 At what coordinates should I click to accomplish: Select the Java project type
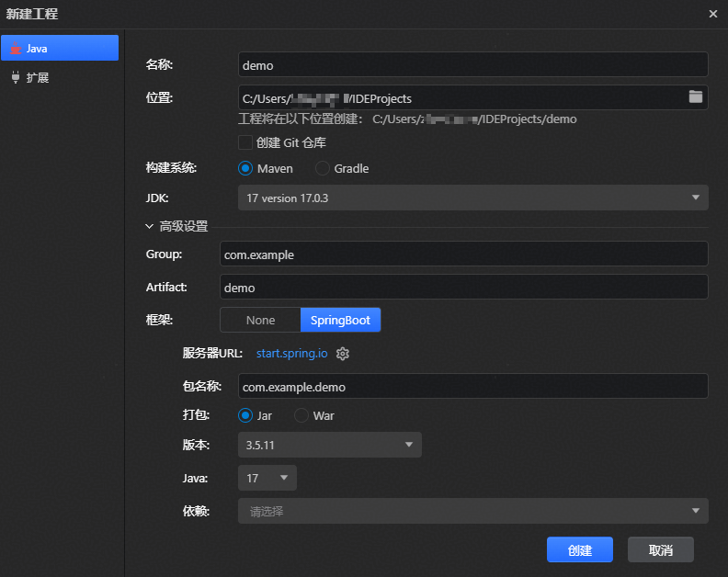pyautogui.click(x=60, y=48)
